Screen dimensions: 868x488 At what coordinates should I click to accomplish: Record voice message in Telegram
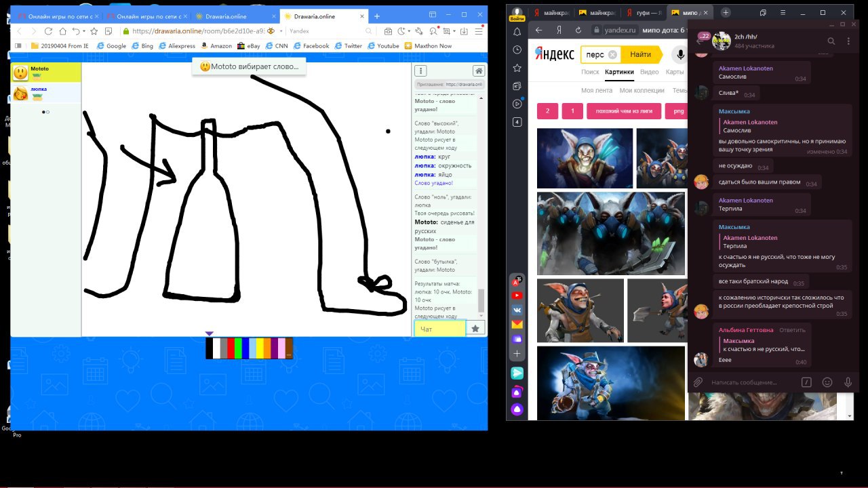848,382
